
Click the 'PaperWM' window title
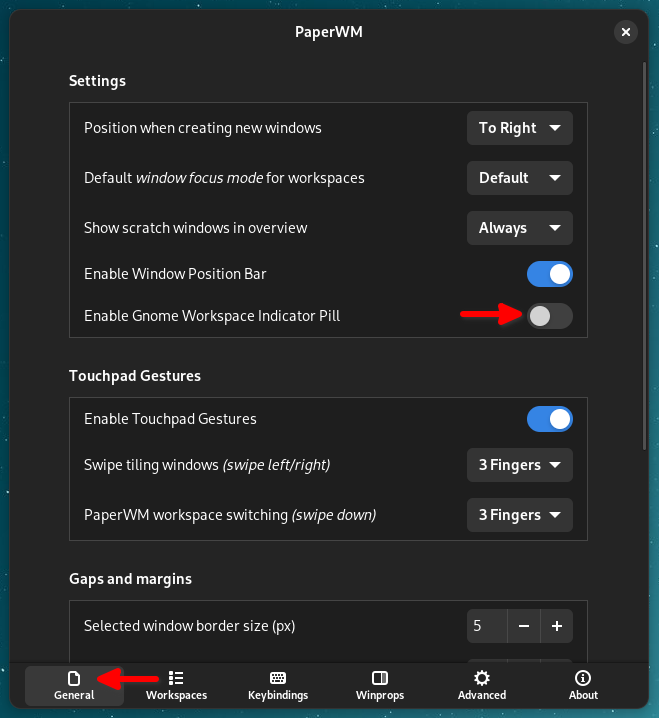pyautogui.click(x=329, y=32)
